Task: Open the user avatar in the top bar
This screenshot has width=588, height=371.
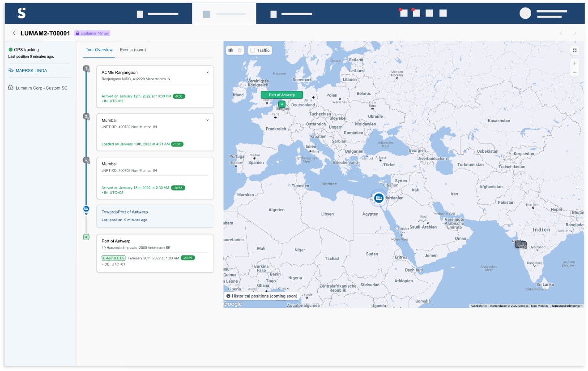Action: 525,13
